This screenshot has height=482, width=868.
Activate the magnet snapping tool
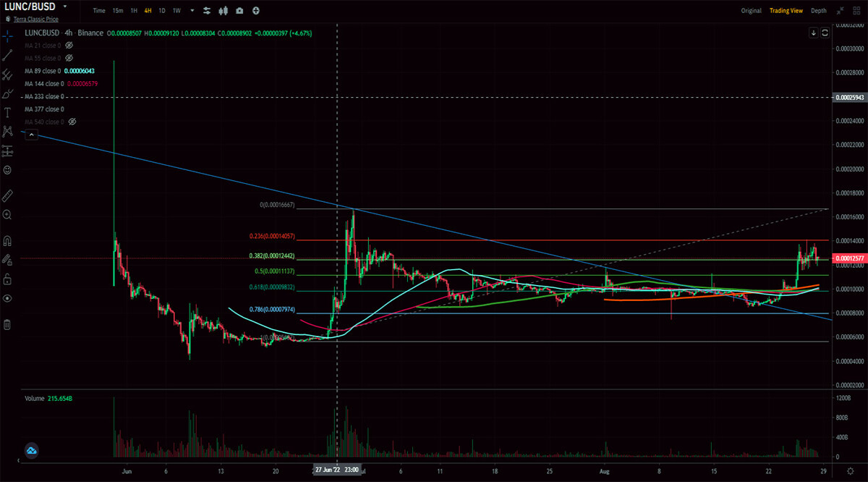point(7,242)
